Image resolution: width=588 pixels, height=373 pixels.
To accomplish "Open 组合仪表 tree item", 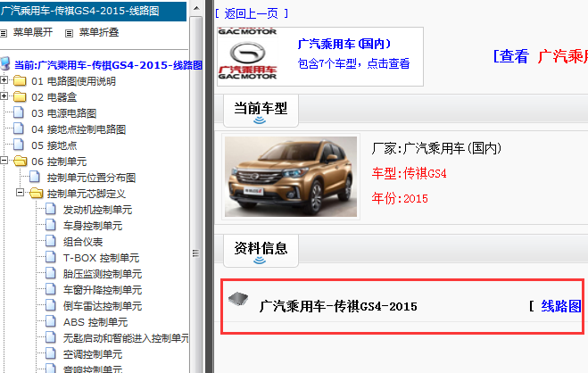I will coord(83,242).
